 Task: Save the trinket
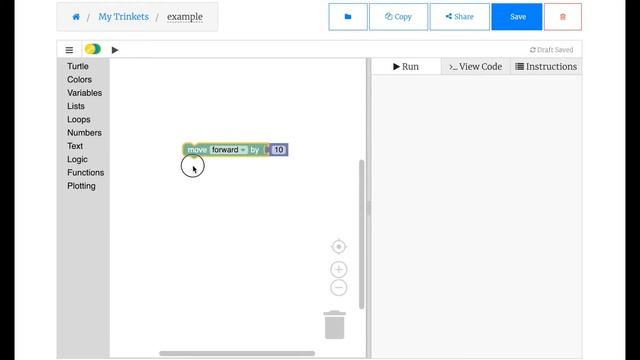tap(517, 17)
